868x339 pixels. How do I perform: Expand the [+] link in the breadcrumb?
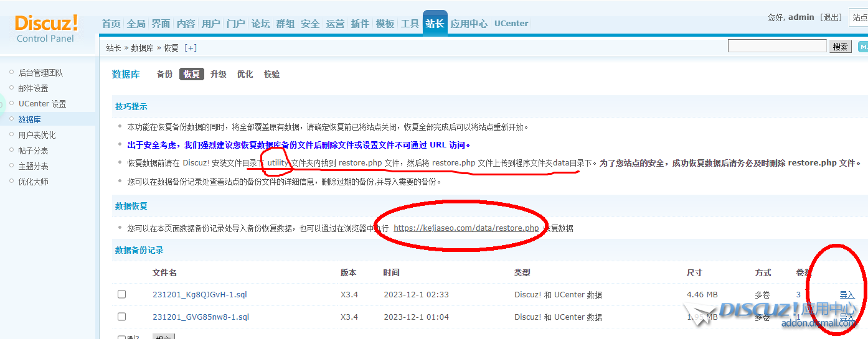[x=191, y=48]
